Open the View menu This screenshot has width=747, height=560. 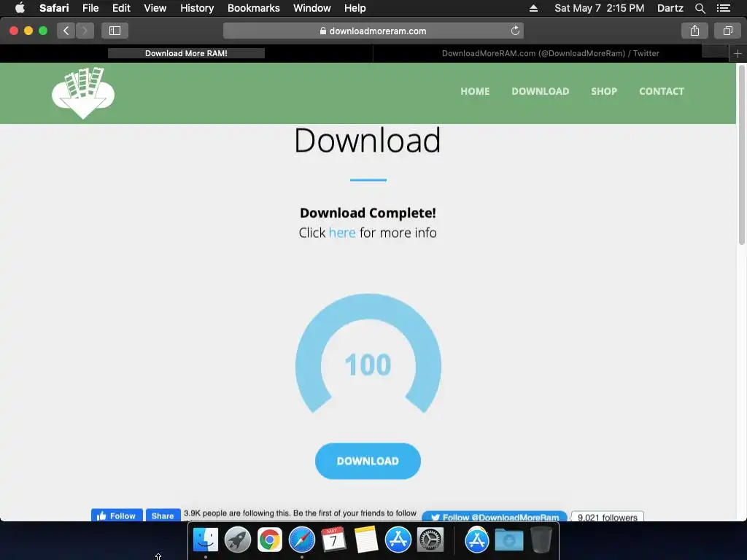(155, 8)
